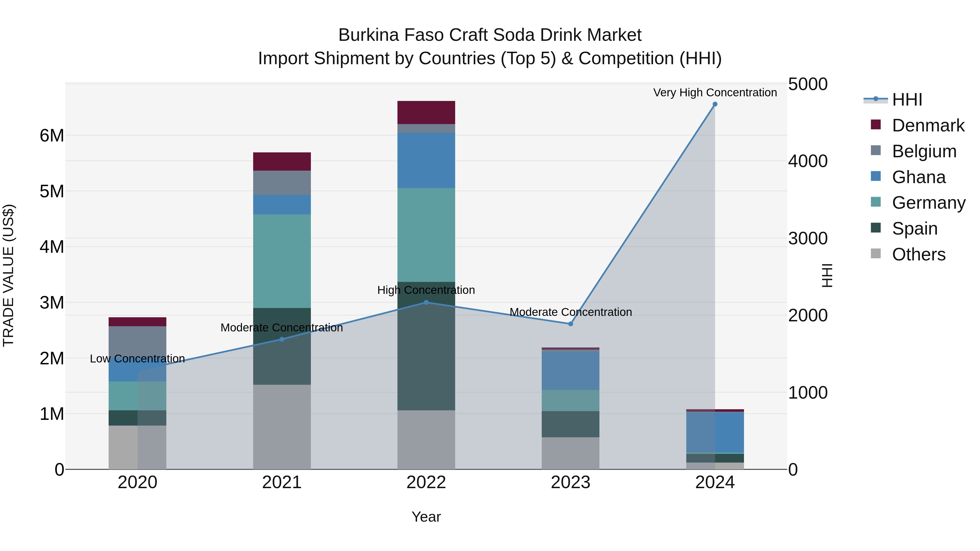Click the 1M tick on left axis
This screenshot has width=980, height=551.
52,414
